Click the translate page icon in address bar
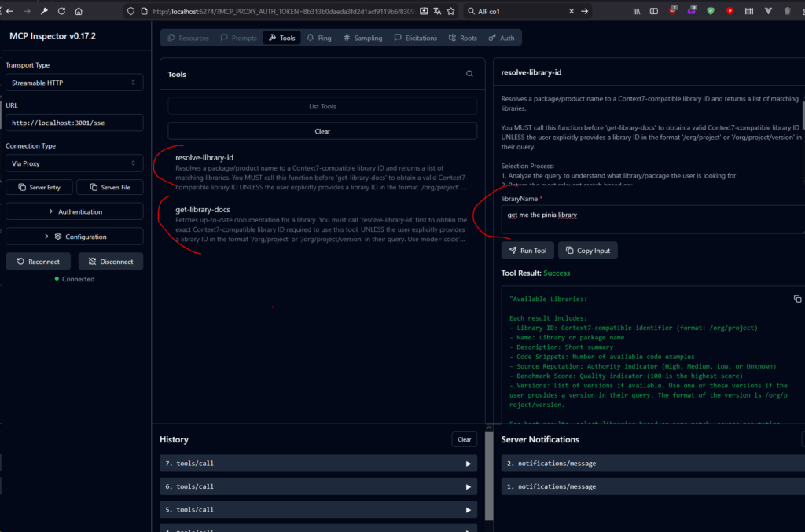Viewport: 805px width, 532px height. [x=437, y=12]
